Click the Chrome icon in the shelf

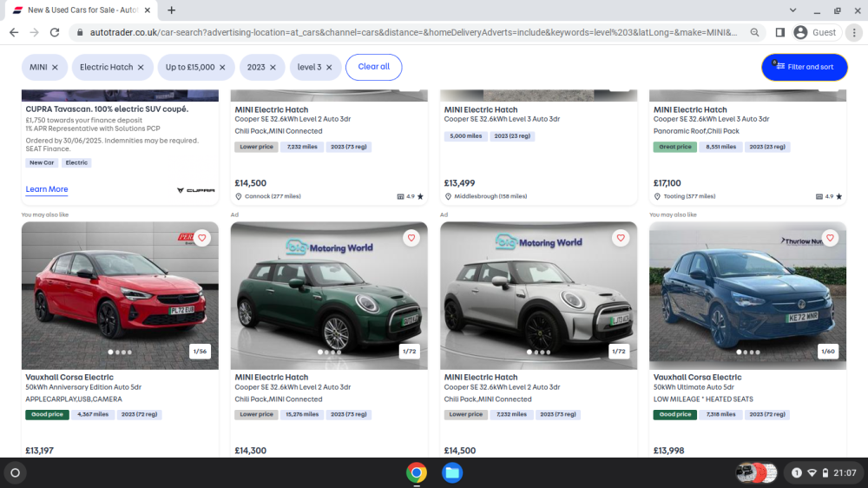click(417, 473)
